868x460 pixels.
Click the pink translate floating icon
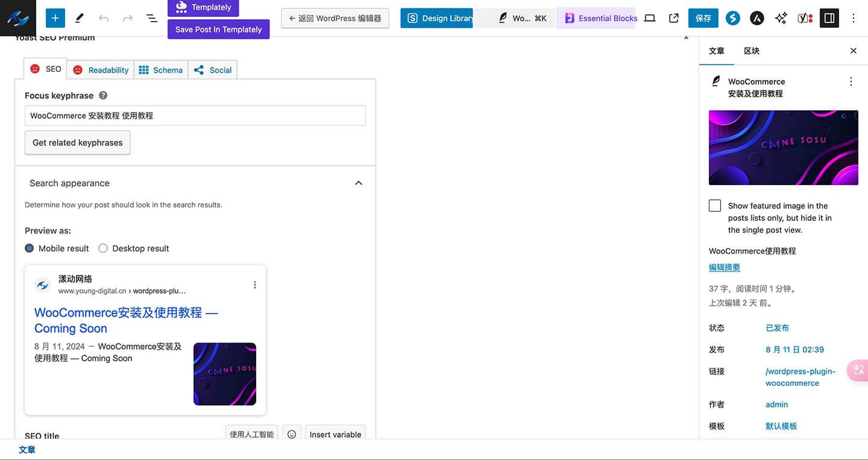click(858, 371)
